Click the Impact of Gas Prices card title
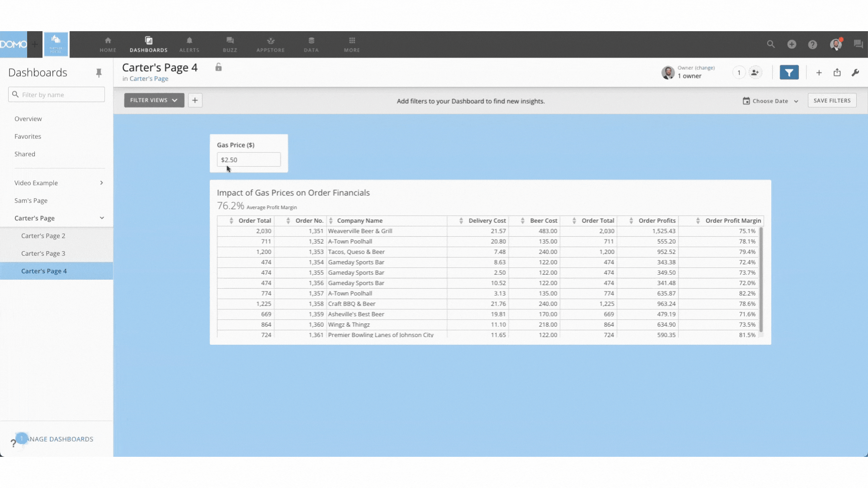Viewport: 868px width, 488px height. point(293,193)
